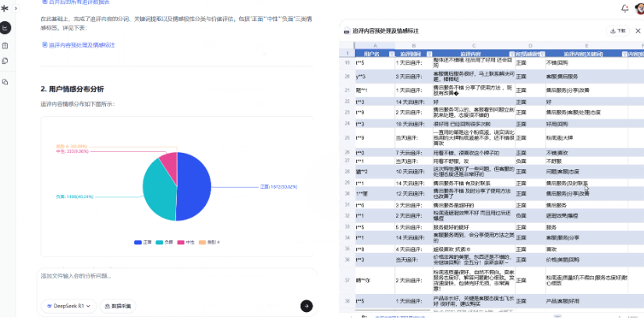644x319 pixels.
Task: Click the 下载 download button
Action: pyautogui.click(x=617, y=31)
